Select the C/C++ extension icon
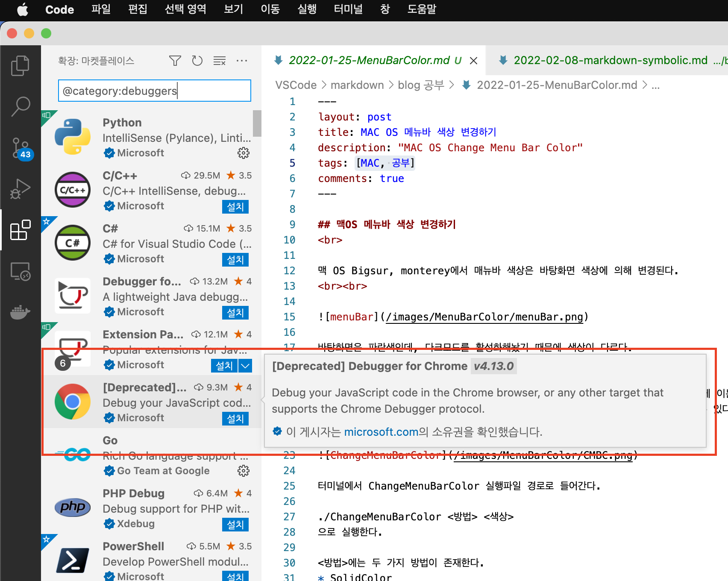 (73, 190)
